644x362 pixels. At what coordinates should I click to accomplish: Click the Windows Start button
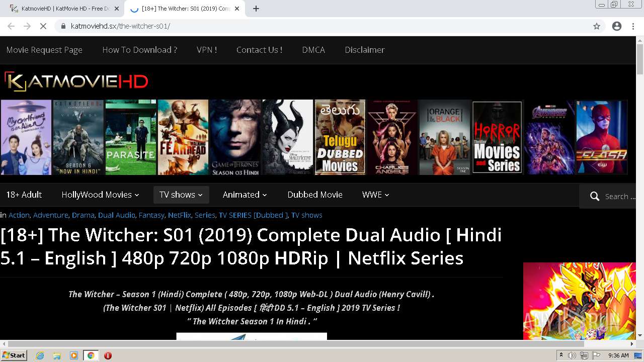tap(14, 355)
